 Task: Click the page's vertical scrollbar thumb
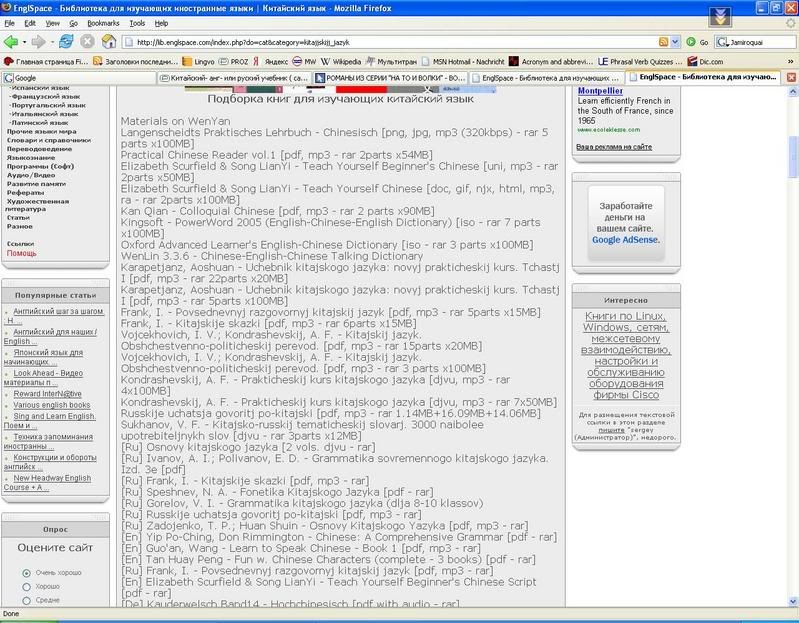[x=793, y=157]
